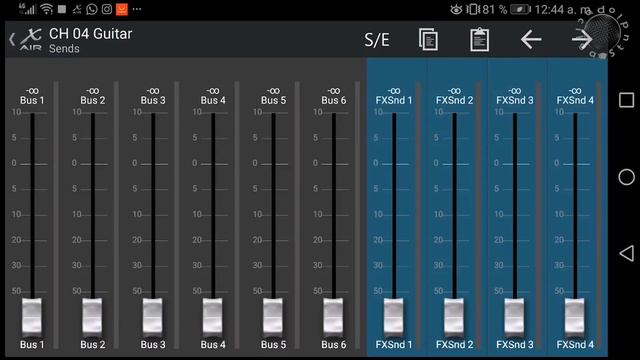Select the FXSnd 2 label at top
The width and height of the screenshot is (640, 360).
click(x=454, y=100)
